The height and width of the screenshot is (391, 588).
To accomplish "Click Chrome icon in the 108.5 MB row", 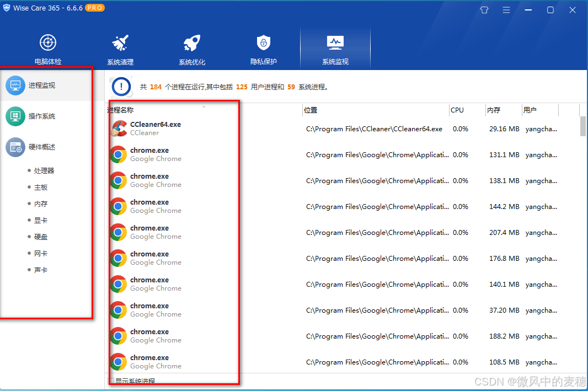I will [118, 361].
